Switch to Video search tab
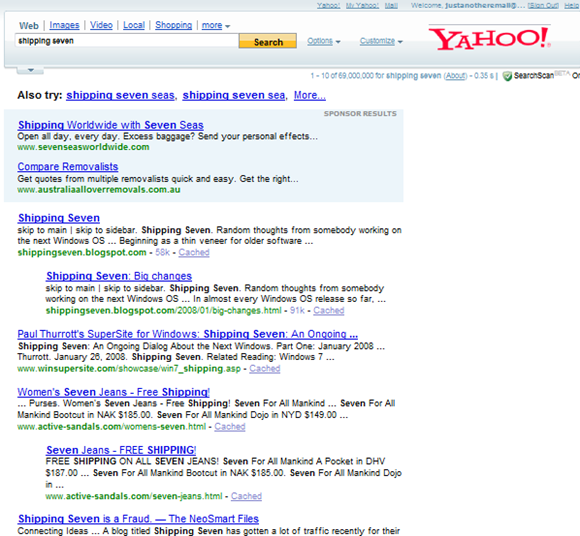This screenshot has height=536, width=580. pos(101,25)
